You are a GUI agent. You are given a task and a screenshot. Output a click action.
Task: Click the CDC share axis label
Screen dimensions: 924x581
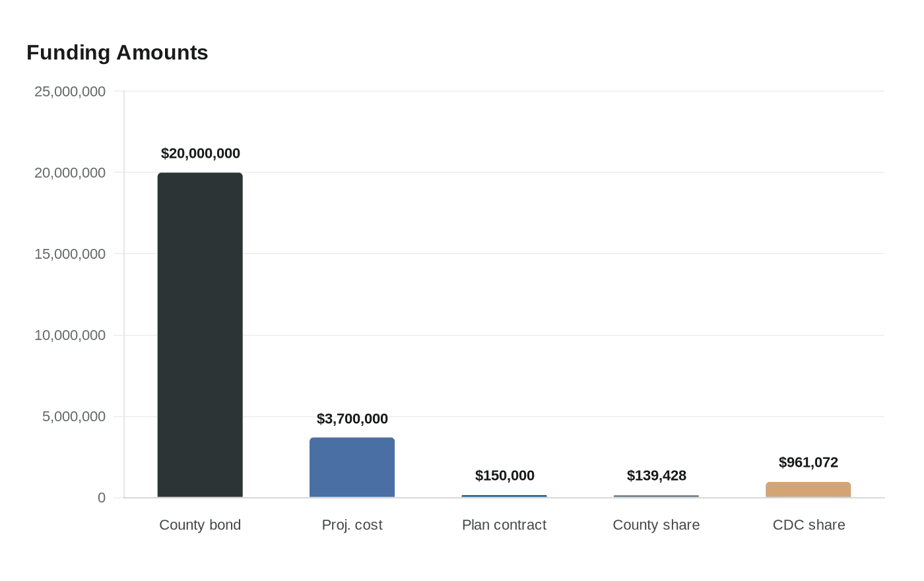(808, 525)
